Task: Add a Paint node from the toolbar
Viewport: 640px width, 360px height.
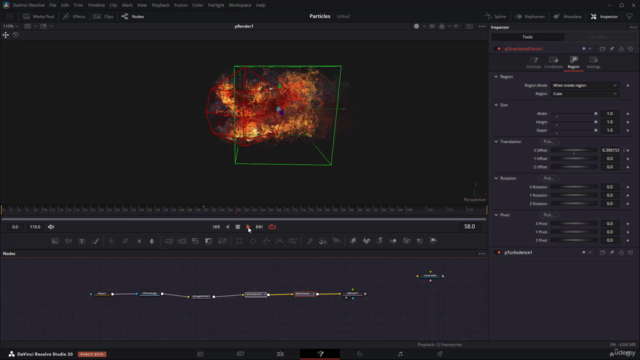Action: click(x=95, y=241)
